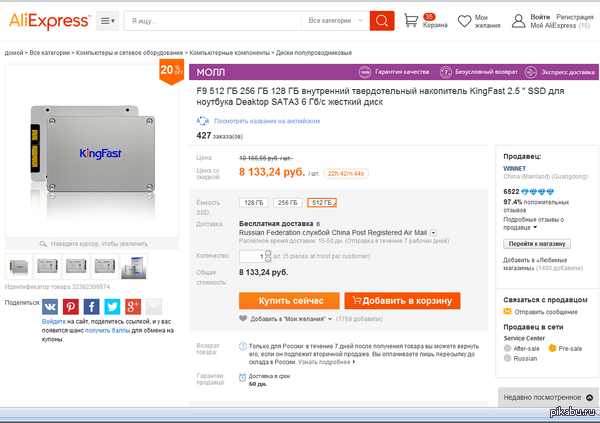Open 'Компьютеры и сетевое оборудование' breadcrumb

click(x=129, y=53)
